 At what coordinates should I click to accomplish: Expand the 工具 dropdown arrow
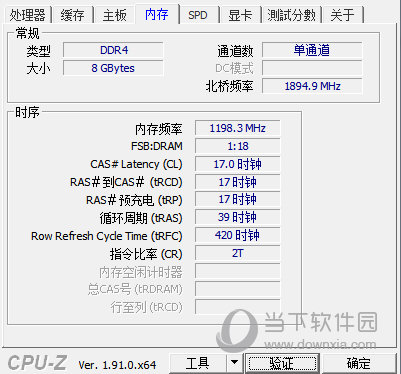pos(235,363)
